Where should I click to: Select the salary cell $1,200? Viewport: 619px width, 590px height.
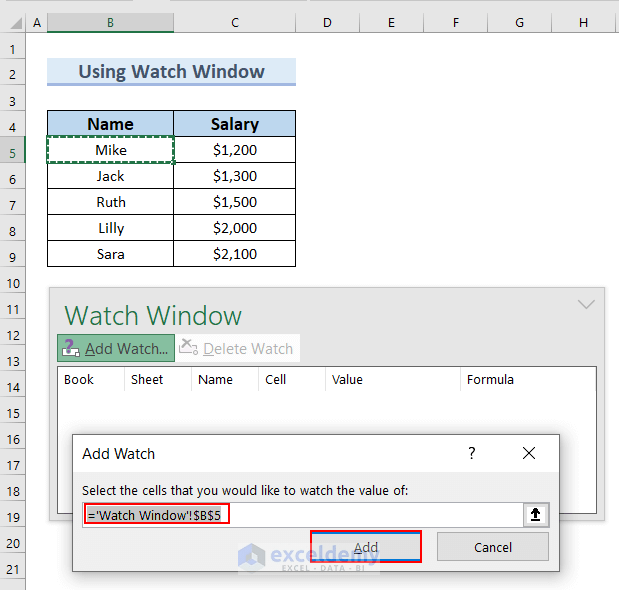pos(235,150)
